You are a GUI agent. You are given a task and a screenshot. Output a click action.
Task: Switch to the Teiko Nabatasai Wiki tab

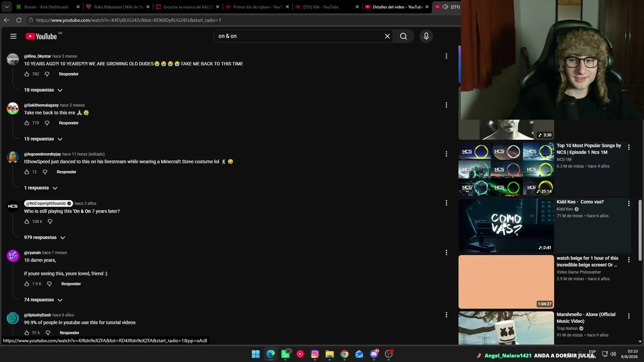[118, 7]
